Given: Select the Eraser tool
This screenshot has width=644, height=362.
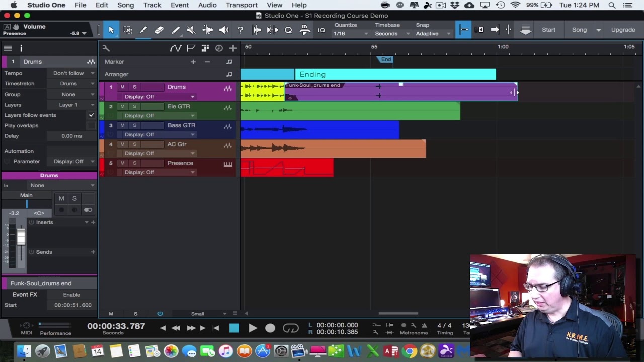Looking at the screenshot, I should [x=159, y=30].
